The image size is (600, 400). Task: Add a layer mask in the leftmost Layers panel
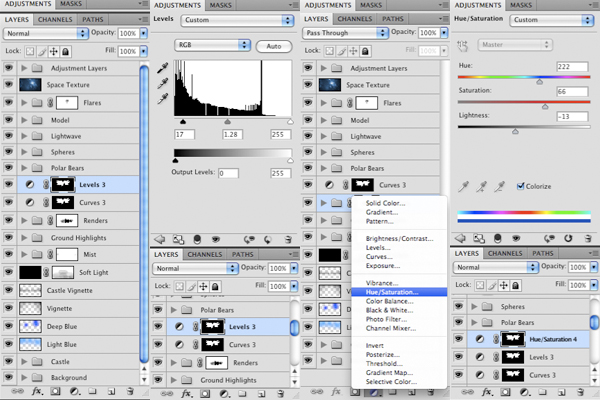tap(55, 391)
